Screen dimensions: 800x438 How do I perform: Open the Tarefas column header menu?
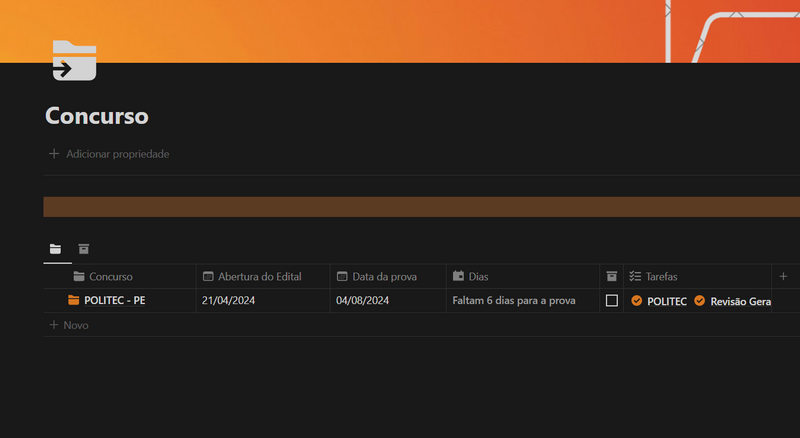[661, 276]
